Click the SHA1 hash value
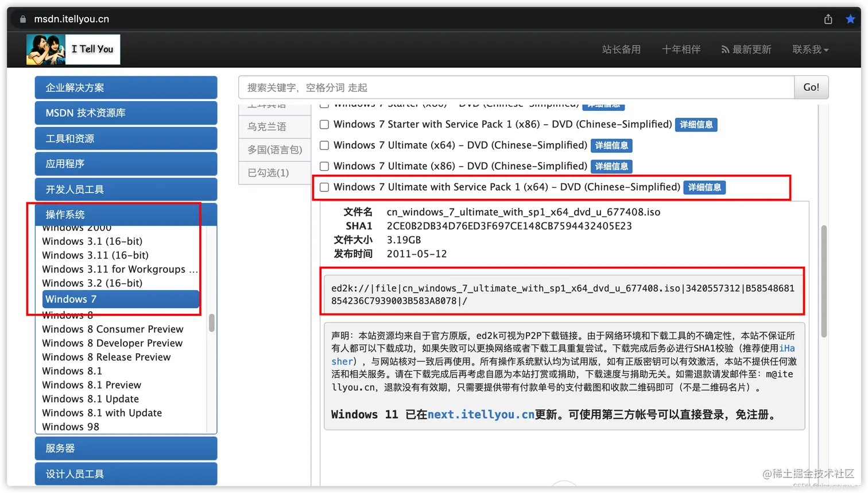This screenshot has height=493, width=868. [509, 226]
